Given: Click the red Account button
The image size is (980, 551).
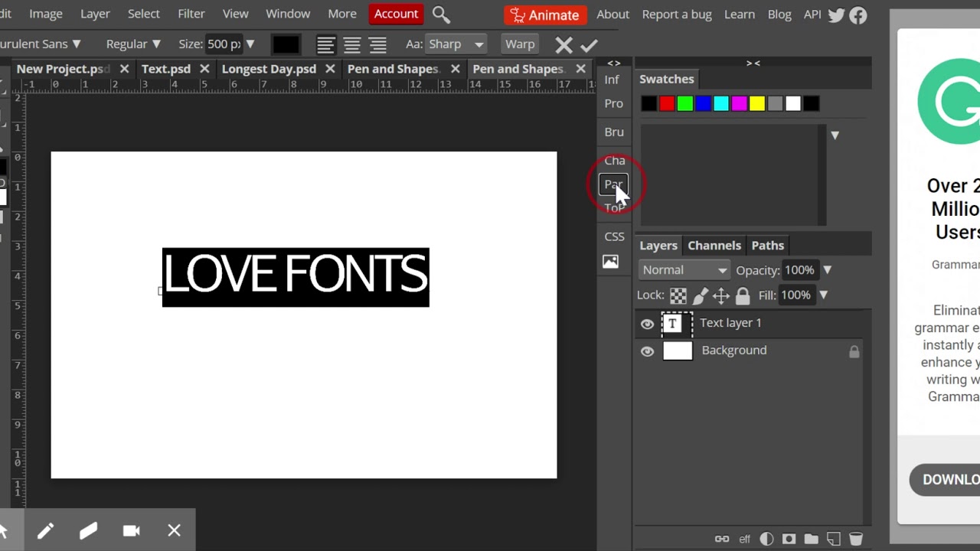Looking at the screenshot, I should pyautogui.click(x=396, y=14).
